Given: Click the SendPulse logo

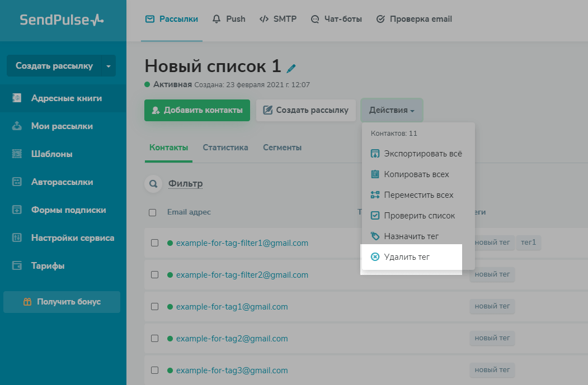Looking at the screenshot, I should (x=62, y=20).
